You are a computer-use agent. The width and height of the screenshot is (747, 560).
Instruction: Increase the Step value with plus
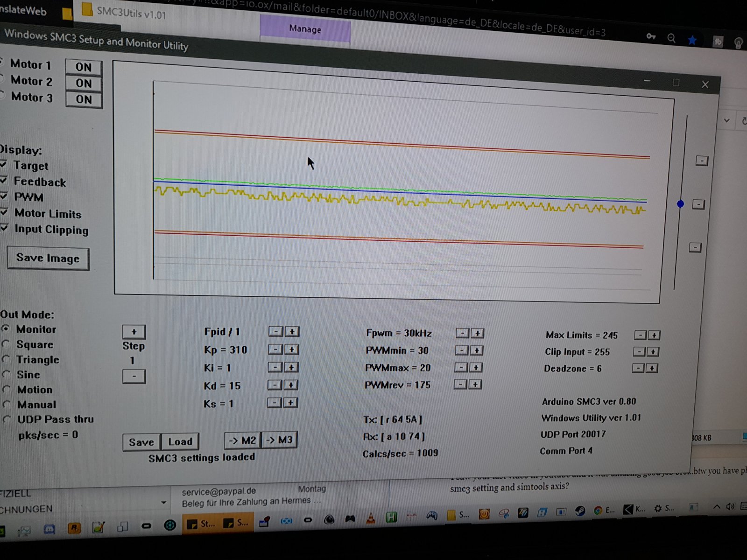coord(134,332)
